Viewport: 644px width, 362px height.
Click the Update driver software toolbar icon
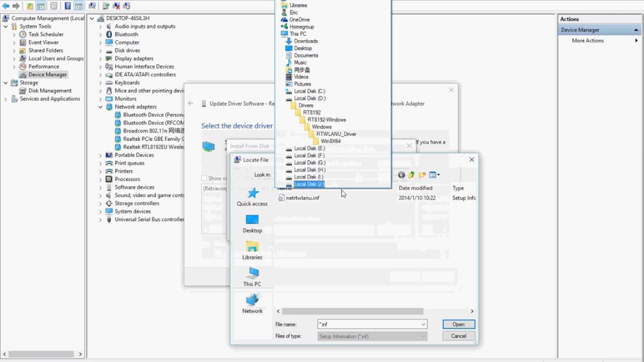[106, 6]
